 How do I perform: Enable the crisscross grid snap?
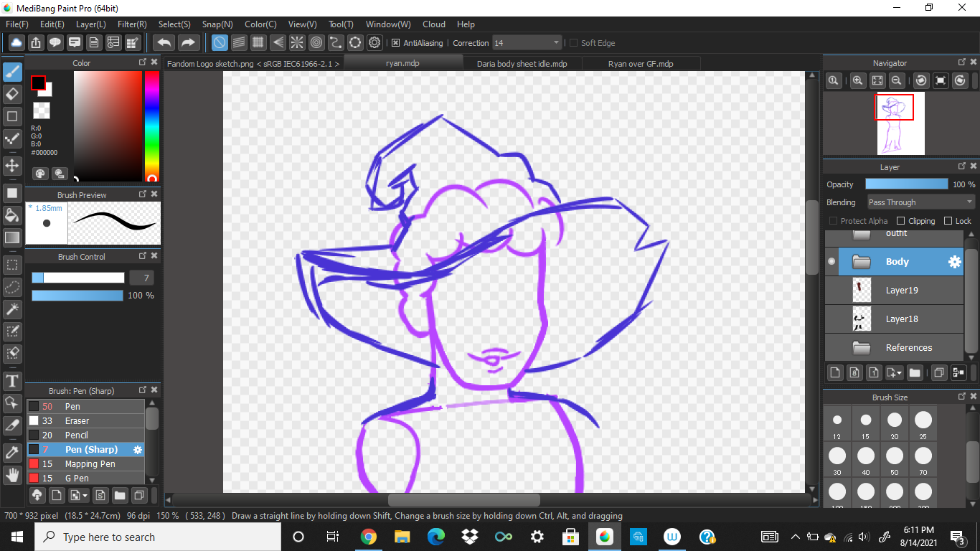(x=258, y=43)
